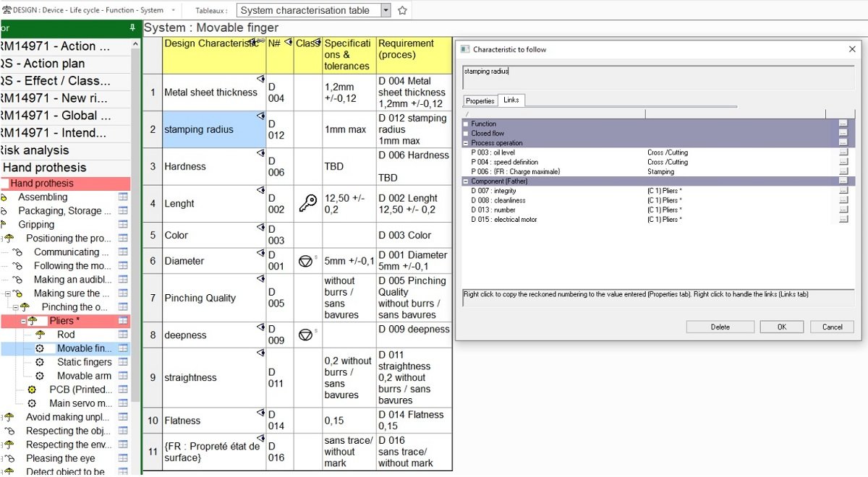Open ellipsis button for P 003 oil level
Viewport: 868px width, 477px height.
843,152
